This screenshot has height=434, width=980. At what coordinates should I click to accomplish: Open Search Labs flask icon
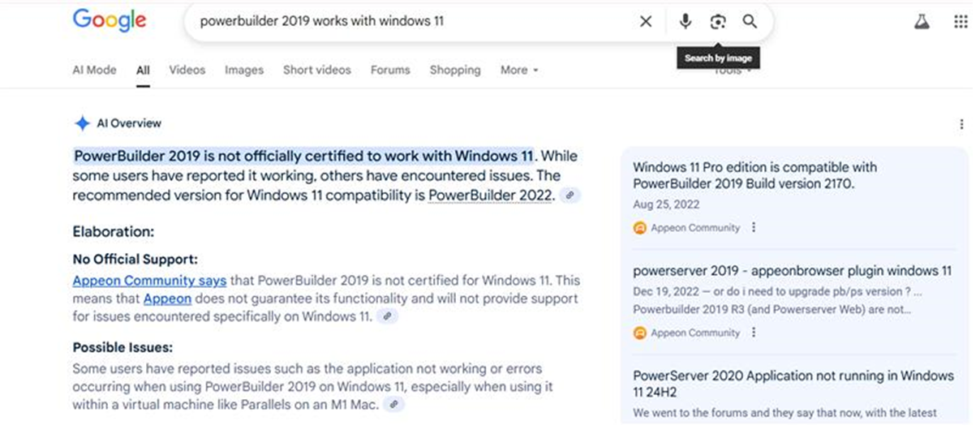[922, 22]
